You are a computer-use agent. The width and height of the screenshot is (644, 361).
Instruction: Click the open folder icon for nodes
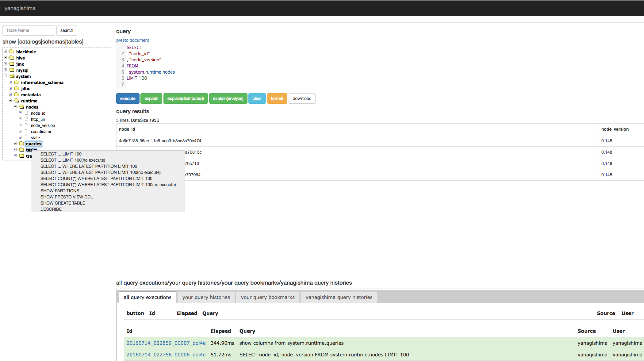tap(22, 107)
